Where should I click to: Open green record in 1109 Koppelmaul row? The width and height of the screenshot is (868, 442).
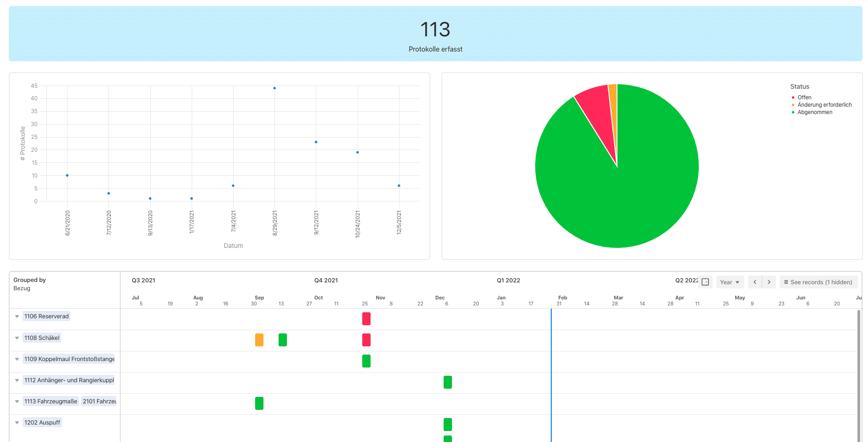[366, 361]
